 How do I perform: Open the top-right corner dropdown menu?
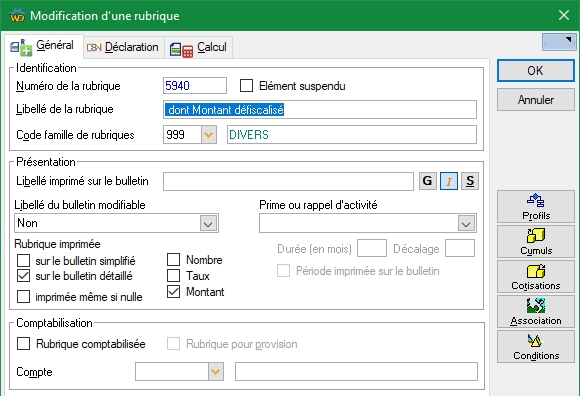(x=559, y=42)
